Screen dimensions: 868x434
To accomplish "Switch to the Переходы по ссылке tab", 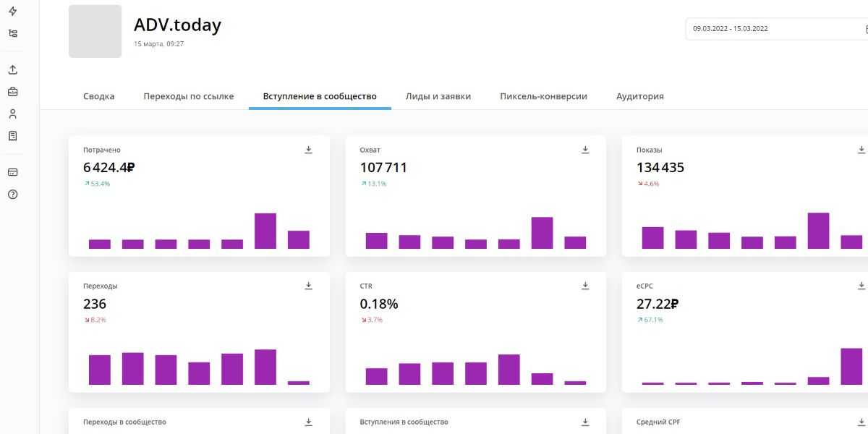I will (x=188, y=96).
